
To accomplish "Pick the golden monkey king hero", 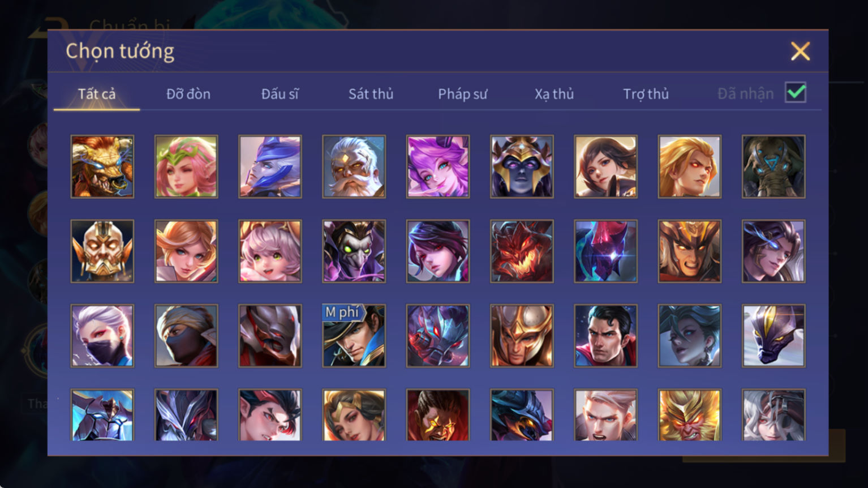I will point(689,414).
